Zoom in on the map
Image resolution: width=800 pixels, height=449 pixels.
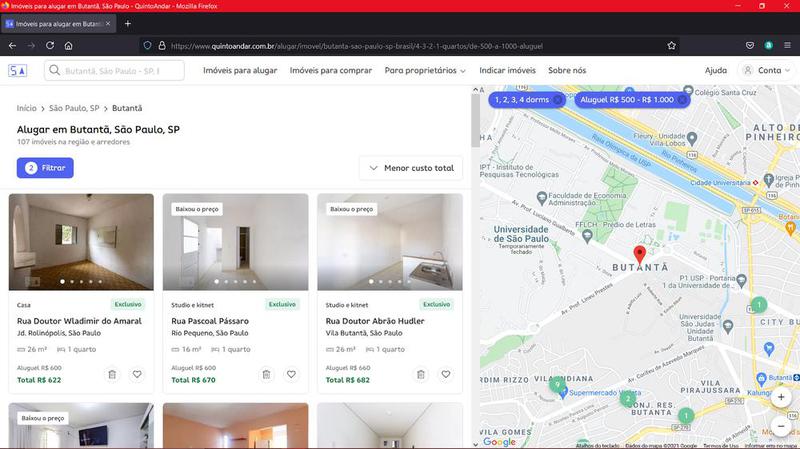(781, 397)
